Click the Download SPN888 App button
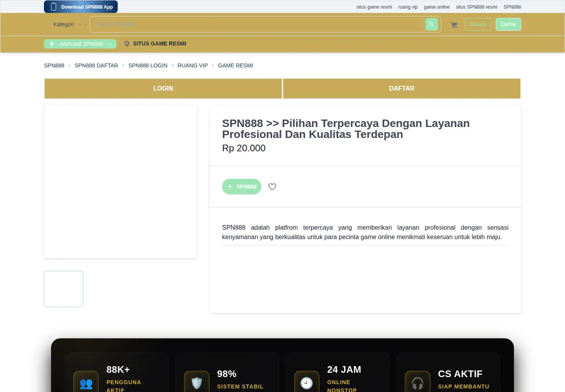 pos(81,7)
